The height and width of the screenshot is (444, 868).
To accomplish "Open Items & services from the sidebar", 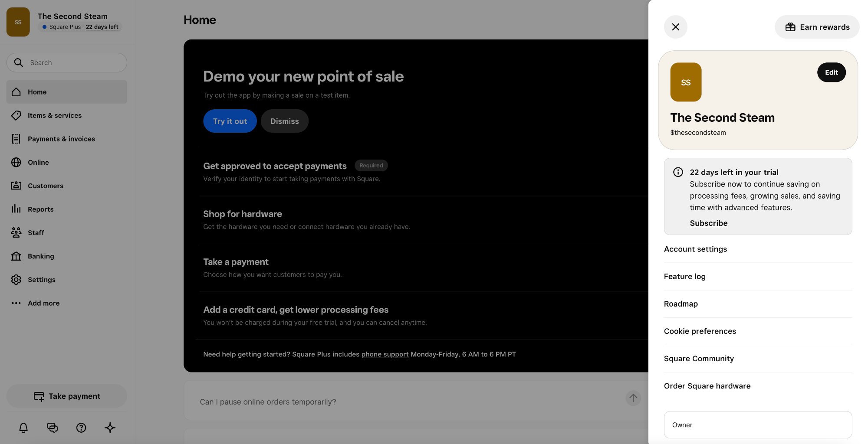I will 55,115.
